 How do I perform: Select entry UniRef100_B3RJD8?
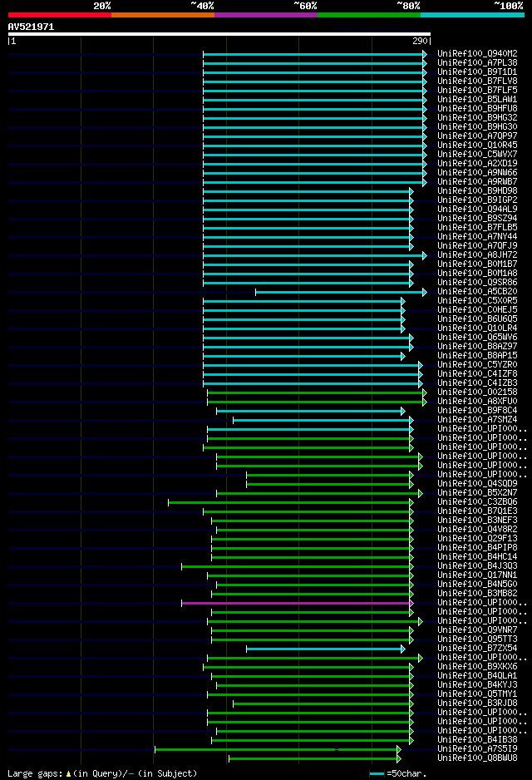click(x=477, y=703)
